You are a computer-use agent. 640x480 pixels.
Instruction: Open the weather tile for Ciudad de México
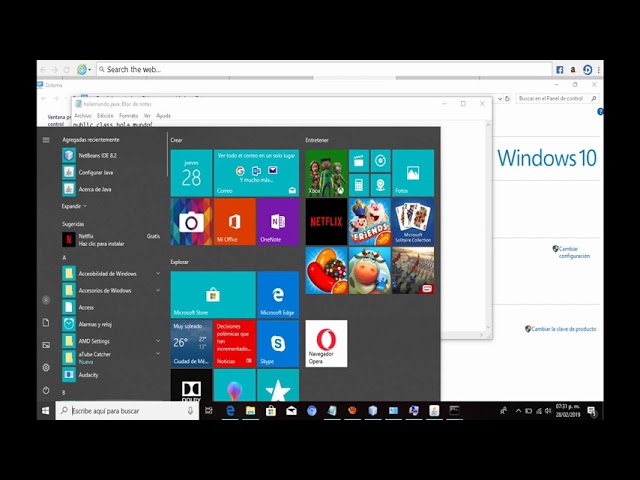[191, 343]
